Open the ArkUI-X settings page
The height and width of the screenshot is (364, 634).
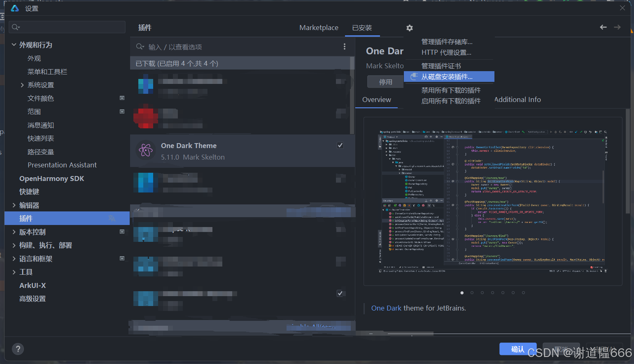tap(33, 285)
